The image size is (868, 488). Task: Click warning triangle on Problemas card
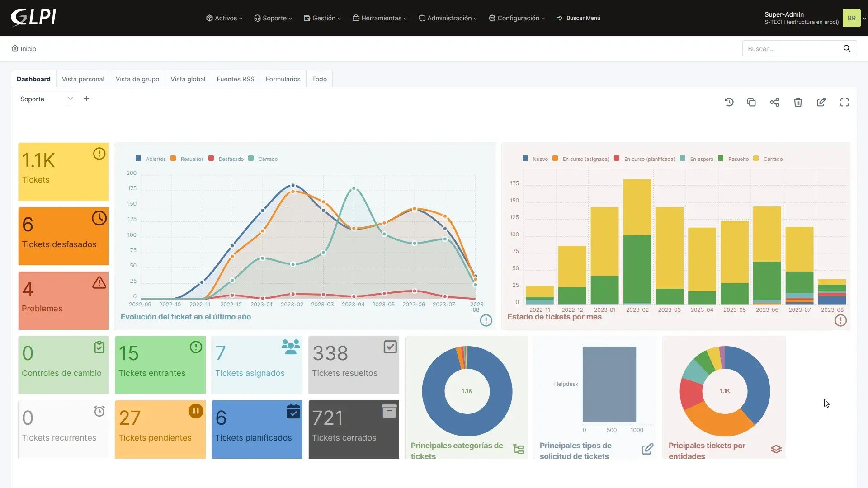pos(99,283)
